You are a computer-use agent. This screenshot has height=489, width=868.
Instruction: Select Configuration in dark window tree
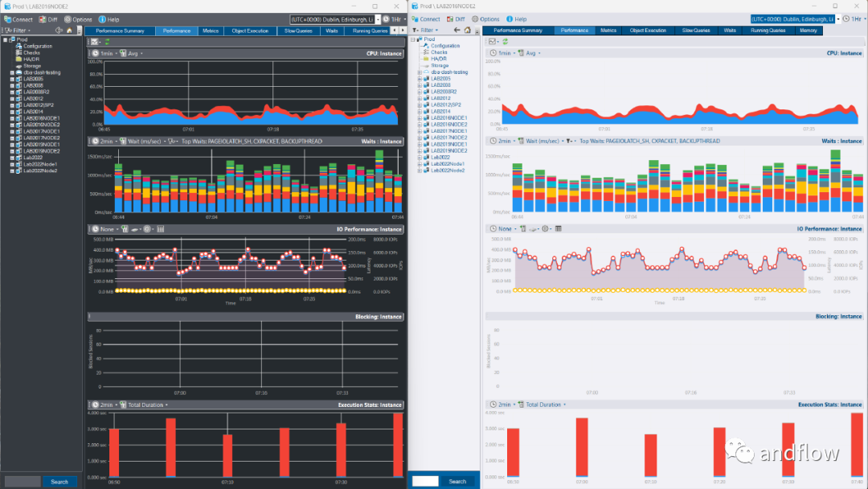coord(38,46)
